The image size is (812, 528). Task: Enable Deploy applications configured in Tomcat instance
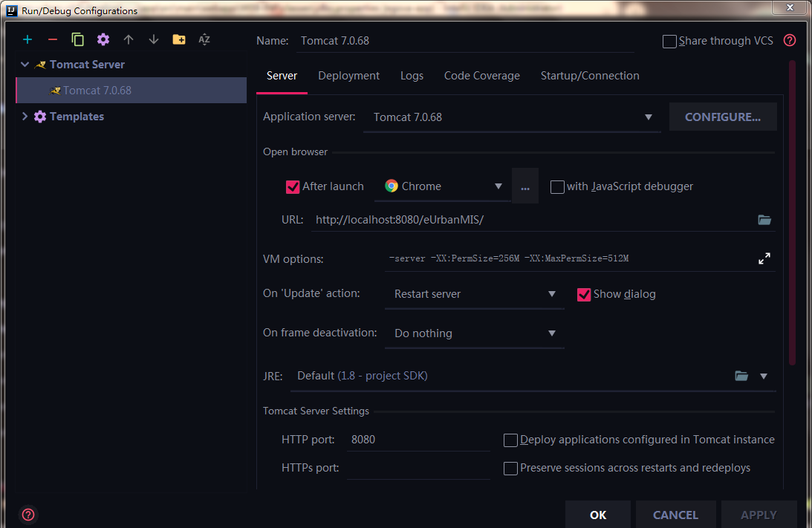tap(510, 440)
